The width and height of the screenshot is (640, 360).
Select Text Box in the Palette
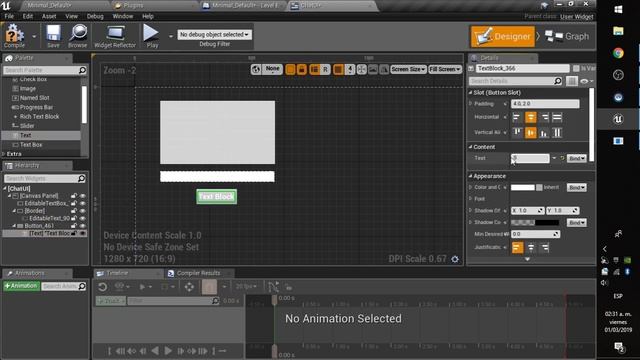click(x=31, y=144)
